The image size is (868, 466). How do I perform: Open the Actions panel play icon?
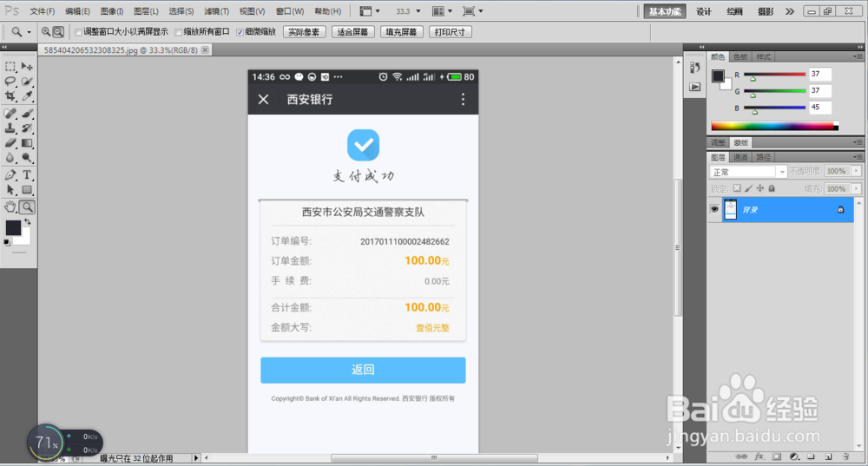[694, 87]
